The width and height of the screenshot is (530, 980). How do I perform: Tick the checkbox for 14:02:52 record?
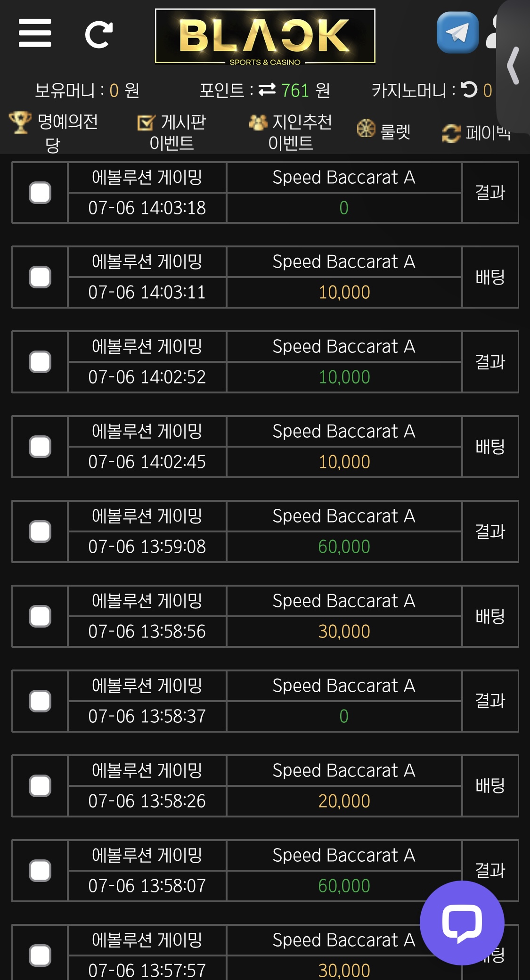[40, 362]
